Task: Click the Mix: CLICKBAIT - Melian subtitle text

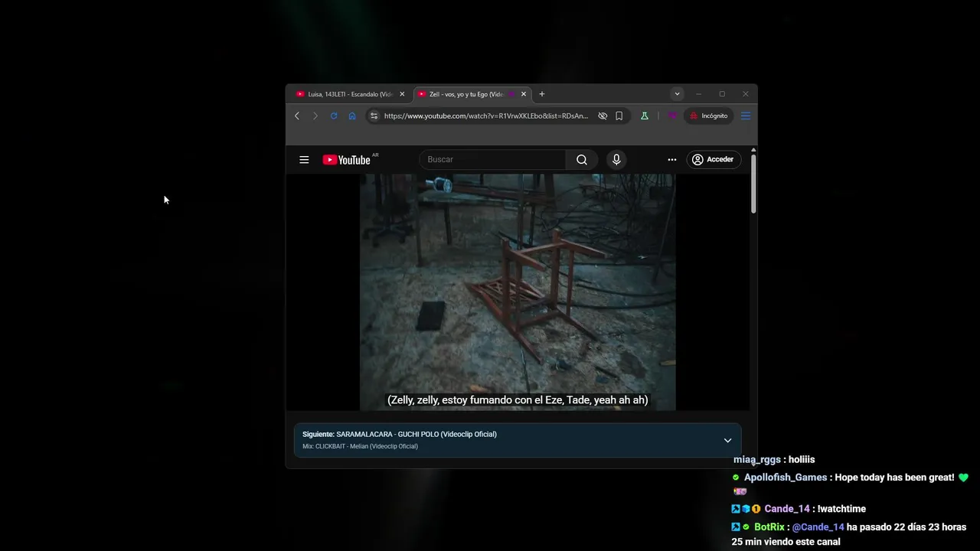Action: [360, 446]
